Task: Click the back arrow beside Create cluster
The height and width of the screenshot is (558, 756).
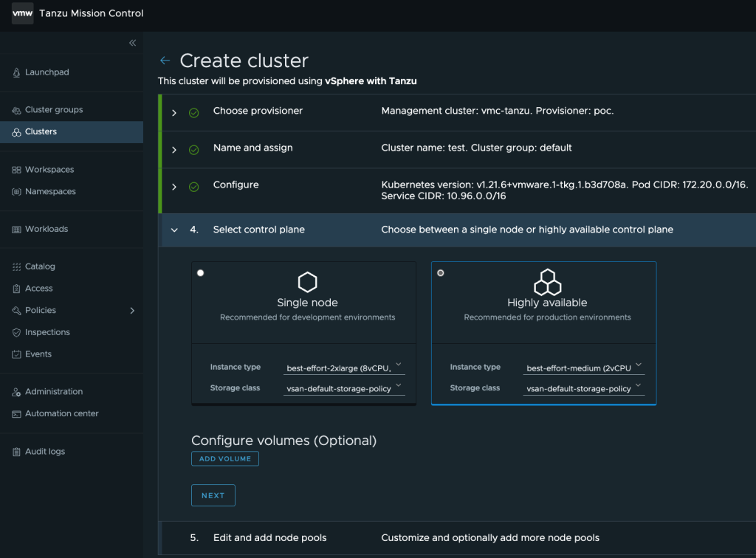Action: pyautogui.click(x=165, y=61)
